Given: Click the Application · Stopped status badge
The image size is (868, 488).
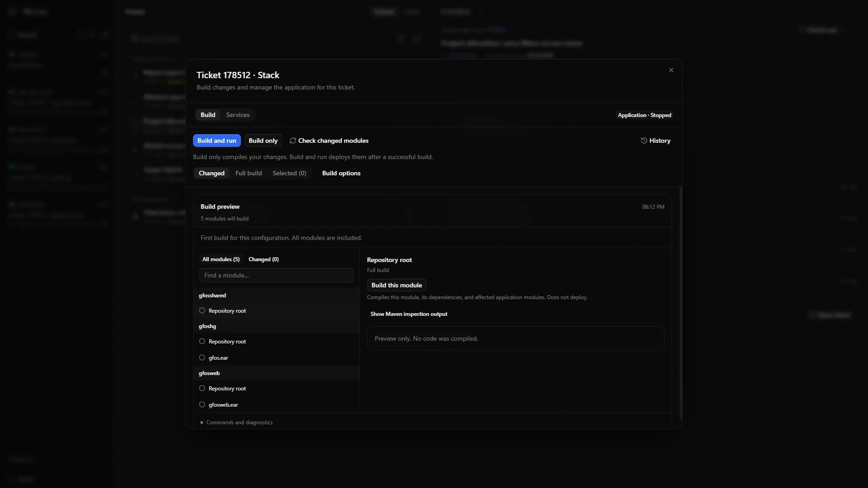Looking at the screenshot, I should [x=644, y=115].
